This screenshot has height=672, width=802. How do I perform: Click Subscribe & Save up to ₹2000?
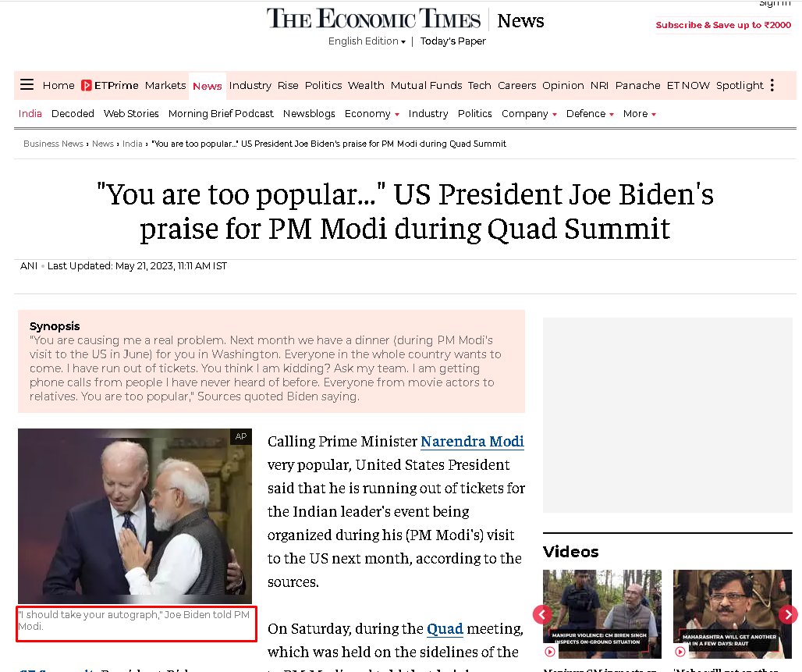tap(723, 25)
